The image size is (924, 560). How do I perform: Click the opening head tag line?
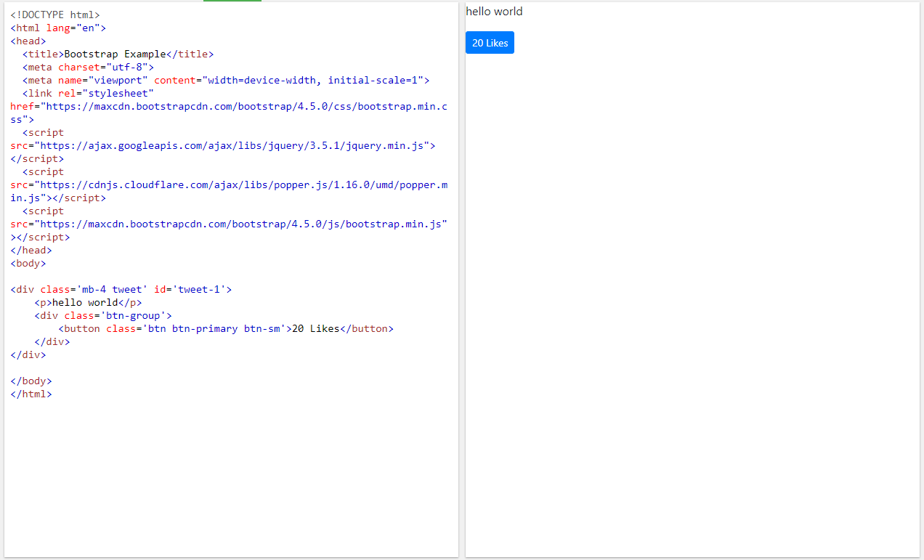[28, 41]
